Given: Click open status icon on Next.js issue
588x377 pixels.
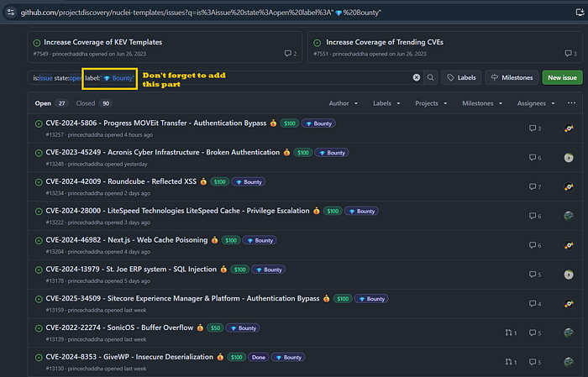Looking at the screenshot, I should [x=39, y=241].
